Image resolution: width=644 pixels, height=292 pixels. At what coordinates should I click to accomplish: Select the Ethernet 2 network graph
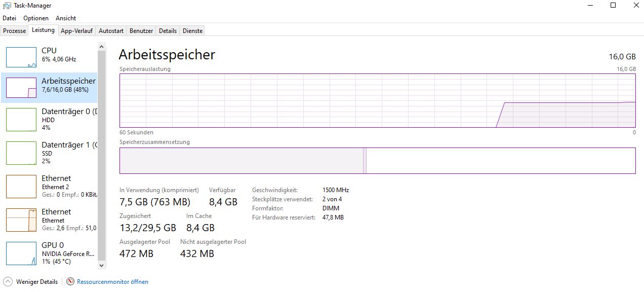pos(21,186)
